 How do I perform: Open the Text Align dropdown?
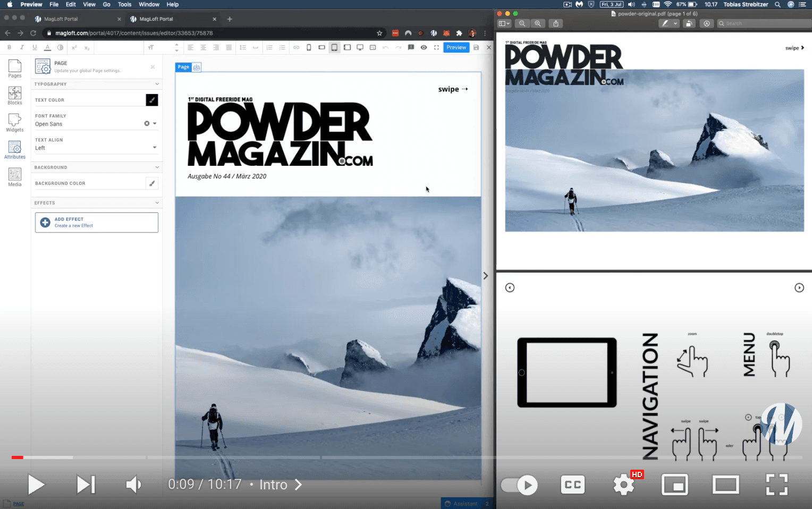155,148
